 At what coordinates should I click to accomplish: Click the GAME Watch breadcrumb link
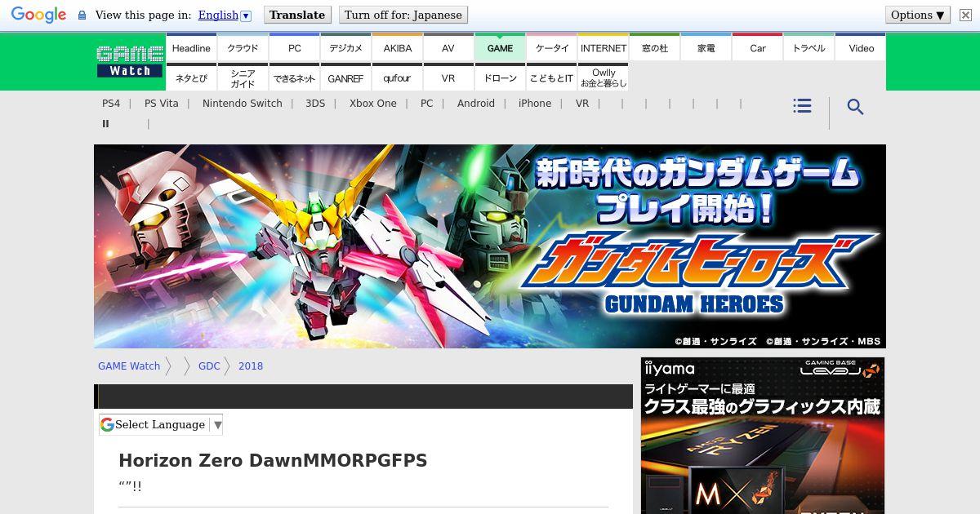(129, 366)
